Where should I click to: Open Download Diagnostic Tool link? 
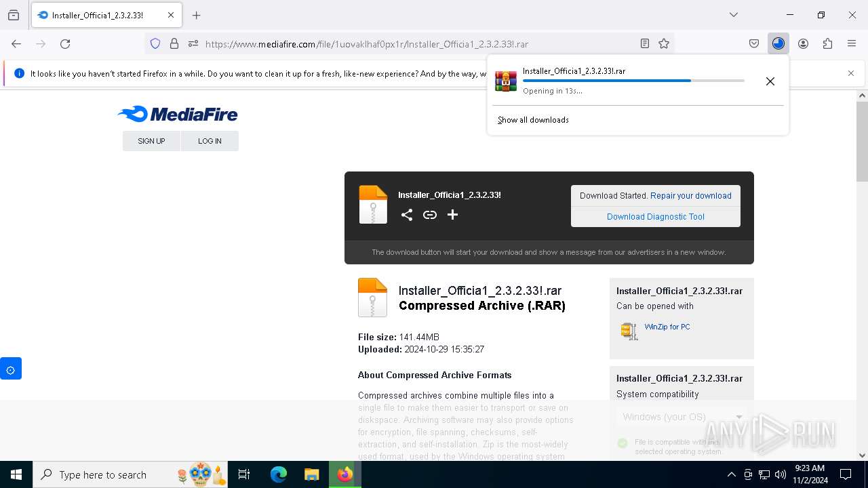pyautogui.click(x=656, y=217)
